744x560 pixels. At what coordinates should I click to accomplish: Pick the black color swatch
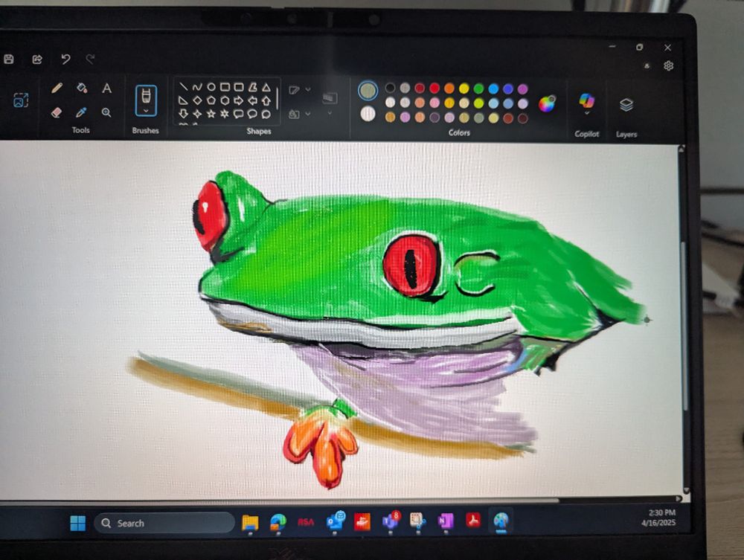pyautogui.click(x=390, y=88)
